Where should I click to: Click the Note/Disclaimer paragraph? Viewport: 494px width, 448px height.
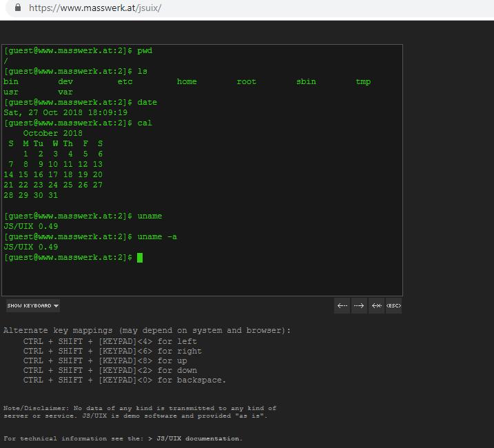140,411
